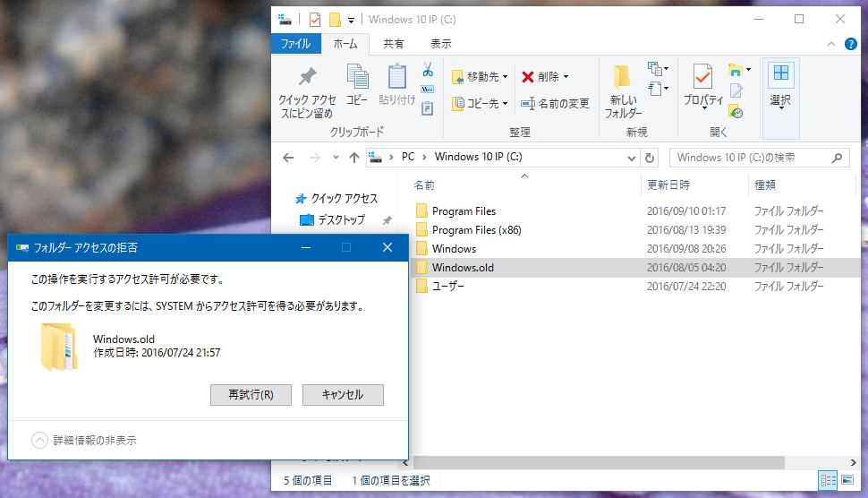
Task: Go Up one level arrow
Action: [354, 158]
